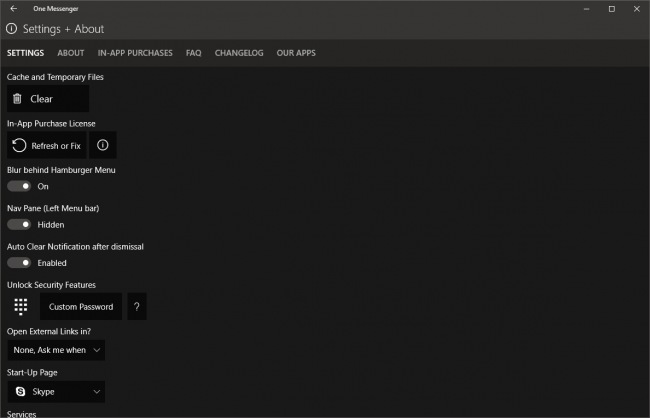Click Refresh or Fix license button

[x=46, y=145]
